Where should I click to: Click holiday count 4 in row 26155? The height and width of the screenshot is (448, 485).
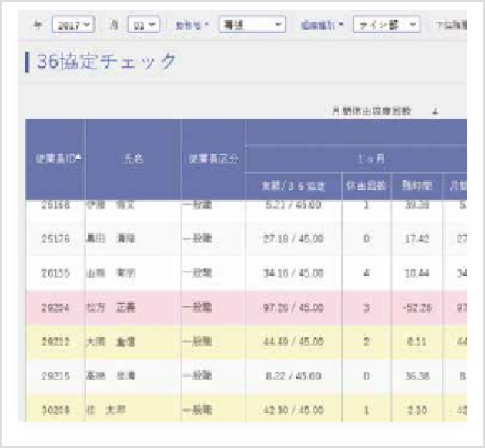pos(366,273)
